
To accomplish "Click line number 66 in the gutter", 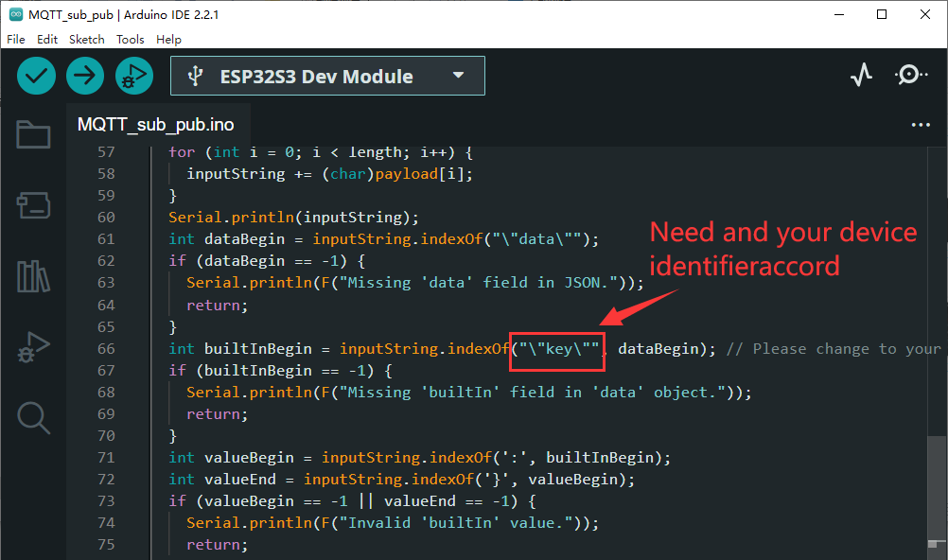I will pyautogui.click(x=105, y=349).
